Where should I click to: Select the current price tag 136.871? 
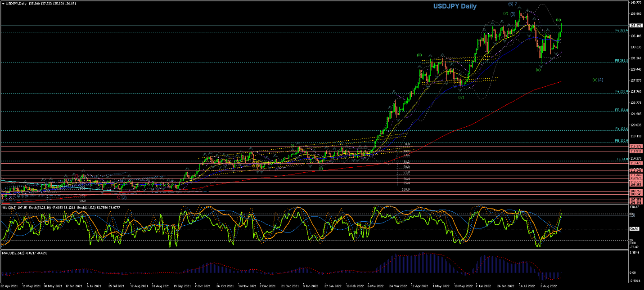(x=636, y=26)
